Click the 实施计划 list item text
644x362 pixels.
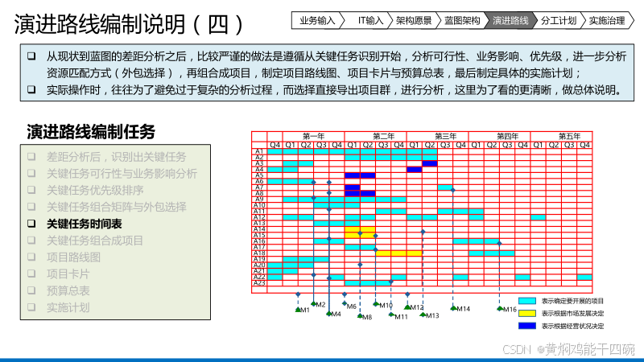[68, 307]
